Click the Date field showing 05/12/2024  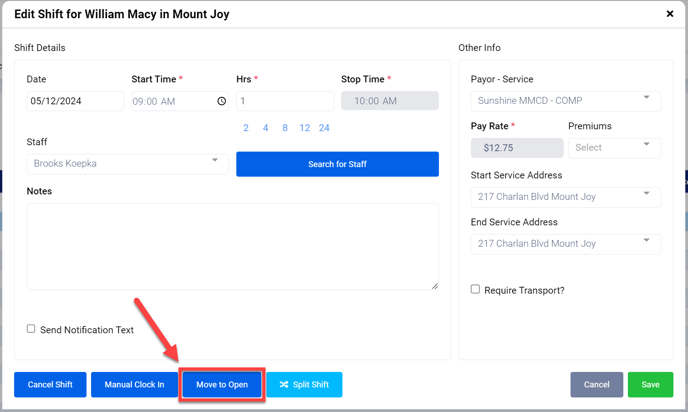click(76, 101)
